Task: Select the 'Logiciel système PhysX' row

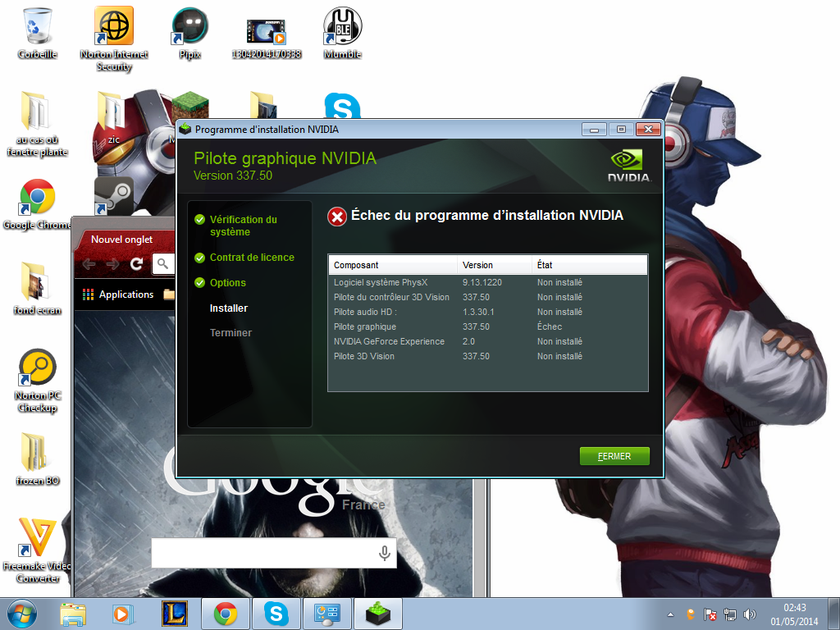Action: (487, 282)
